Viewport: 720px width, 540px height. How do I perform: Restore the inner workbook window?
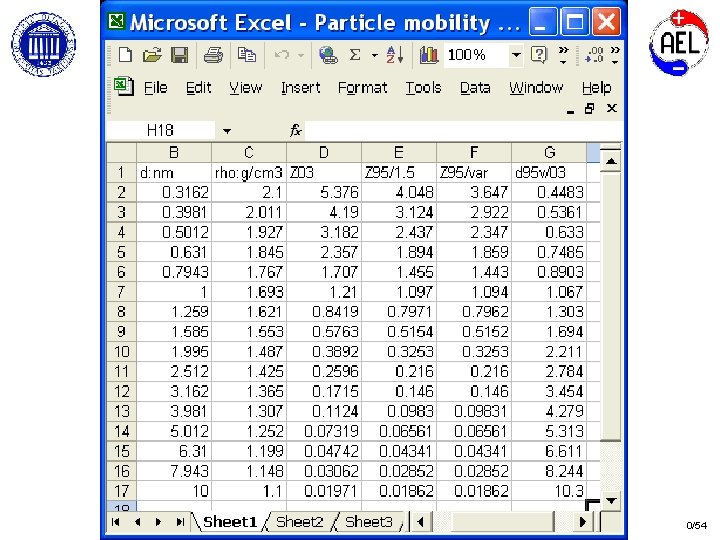[x=590, y=108]
